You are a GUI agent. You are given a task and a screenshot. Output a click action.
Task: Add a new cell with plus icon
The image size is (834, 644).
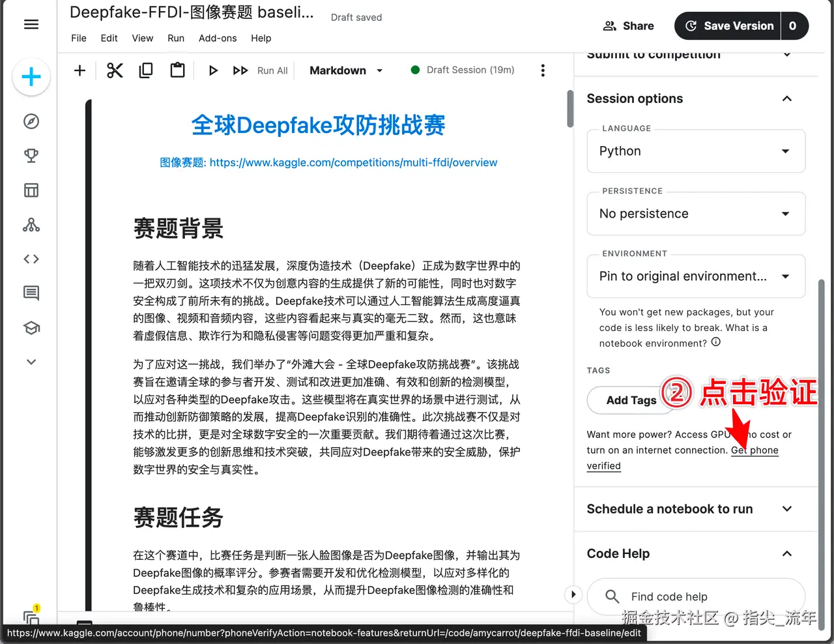(x=79, y=70)
